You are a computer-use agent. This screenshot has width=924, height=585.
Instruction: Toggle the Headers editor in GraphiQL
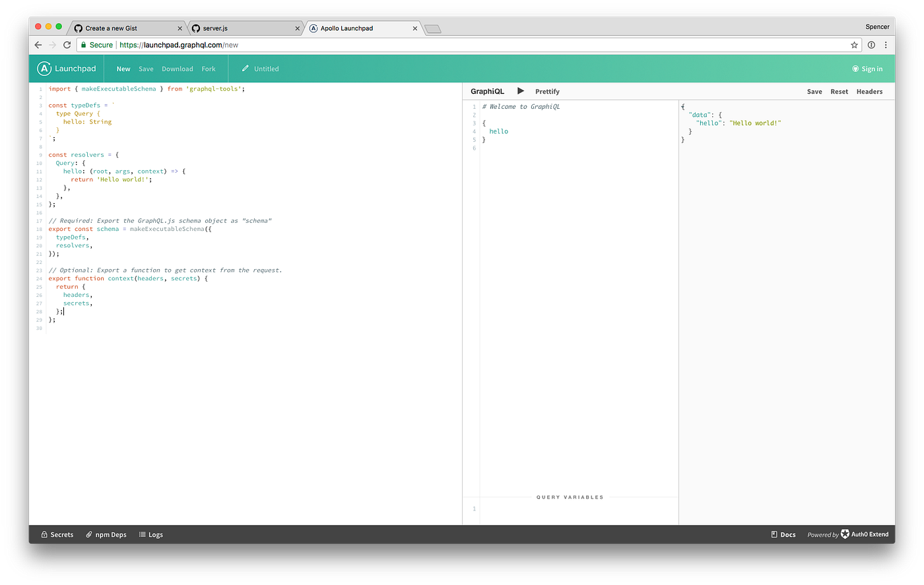tap(869, 91)
